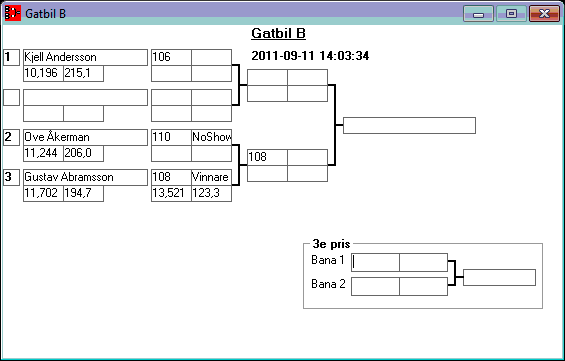Click the NoShow result cell
This screenshot has width=565, height=361.
click(212, 137)
